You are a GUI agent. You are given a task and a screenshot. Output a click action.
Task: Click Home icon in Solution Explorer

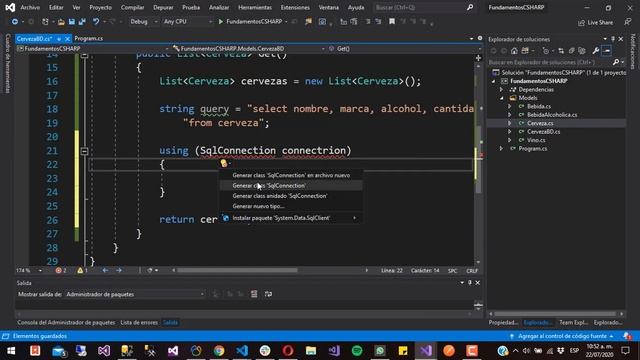pos(514,51)
